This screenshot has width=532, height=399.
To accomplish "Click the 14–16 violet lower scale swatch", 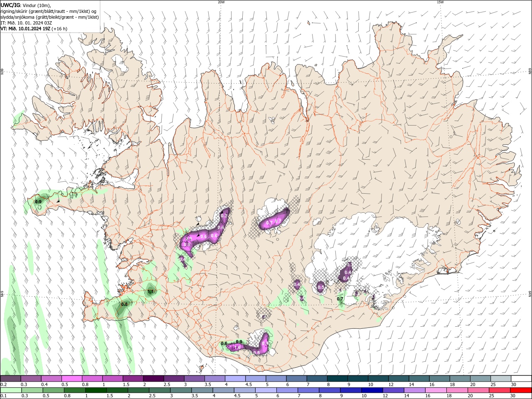I will coord(414,390).
